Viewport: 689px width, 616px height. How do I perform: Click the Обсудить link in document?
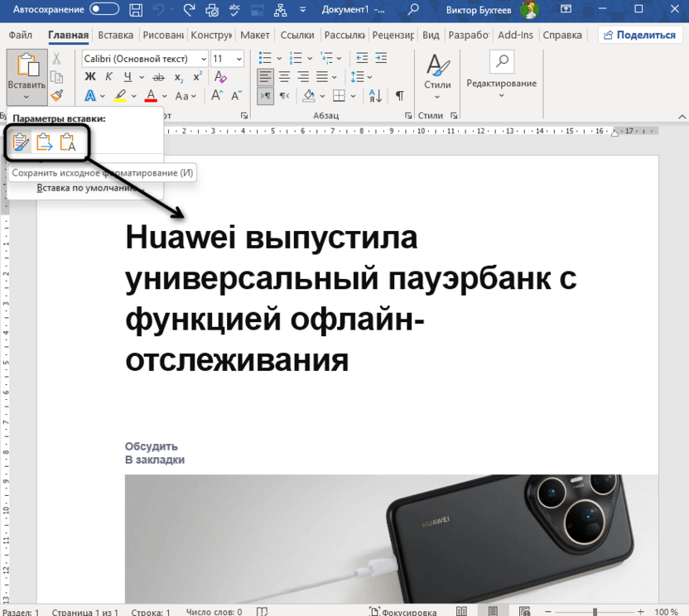coord(152,446)
